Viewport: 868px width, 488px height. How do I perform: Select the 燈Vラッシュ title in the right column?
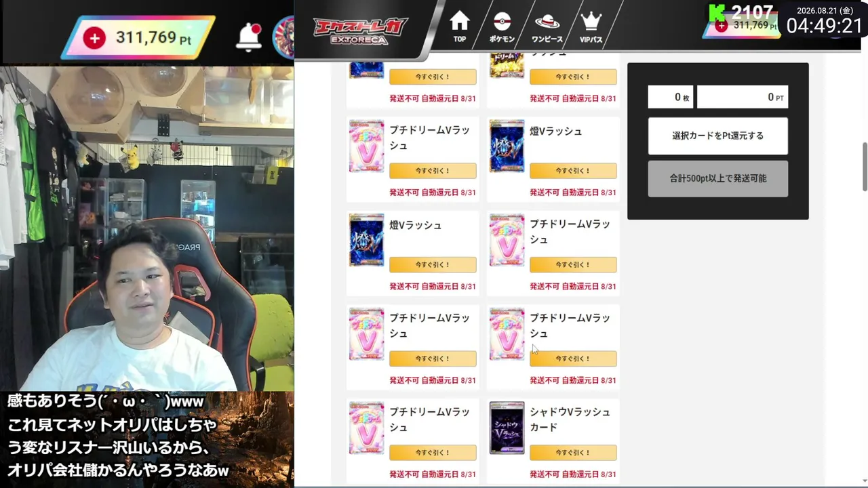point(555,131)
